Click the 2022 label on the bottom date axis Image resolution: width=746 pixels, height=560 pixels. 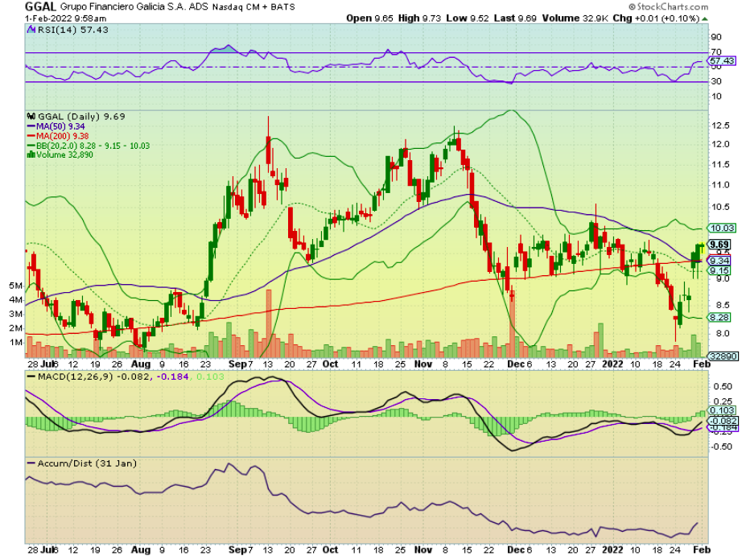(x=612, y=550)
